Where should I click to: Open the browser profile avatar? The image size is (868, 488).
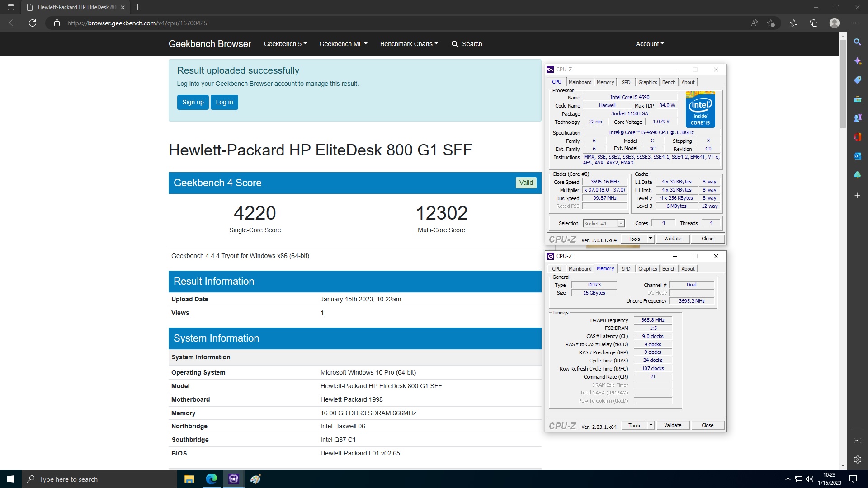click(835, 23)
